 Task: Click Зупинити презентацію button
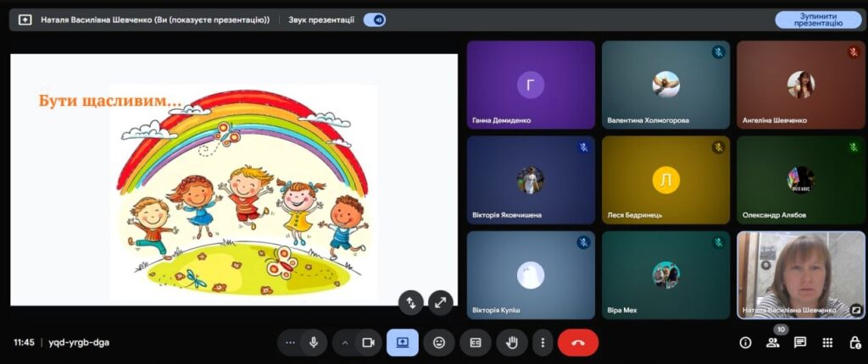coord(817,19)
